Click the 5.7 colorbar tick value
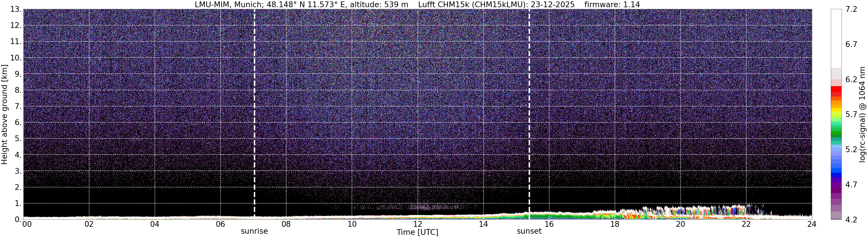This screenshot has width=868, height=238. 851,115
